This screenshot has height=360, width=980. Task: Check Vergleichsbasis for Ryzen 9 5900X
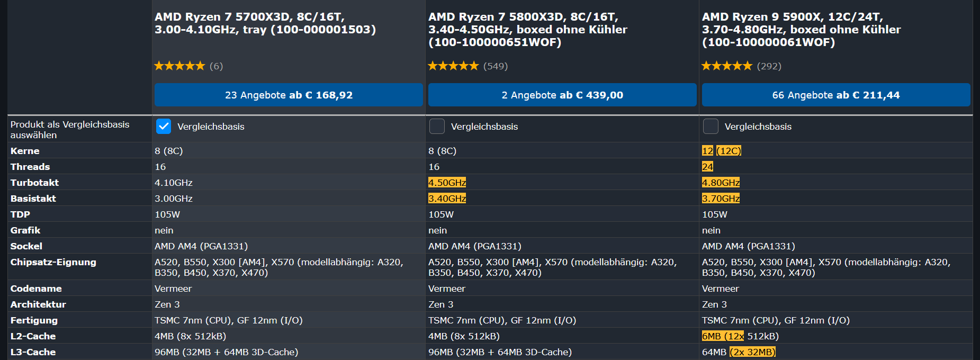pos(711,127)
